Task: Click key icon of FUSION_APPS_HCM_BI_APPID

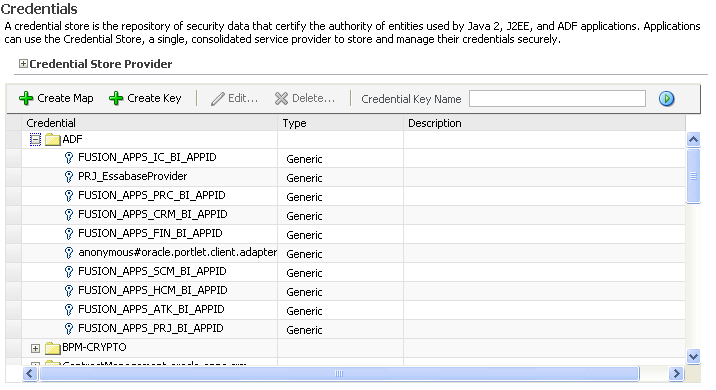Action: tap(69, 291)
